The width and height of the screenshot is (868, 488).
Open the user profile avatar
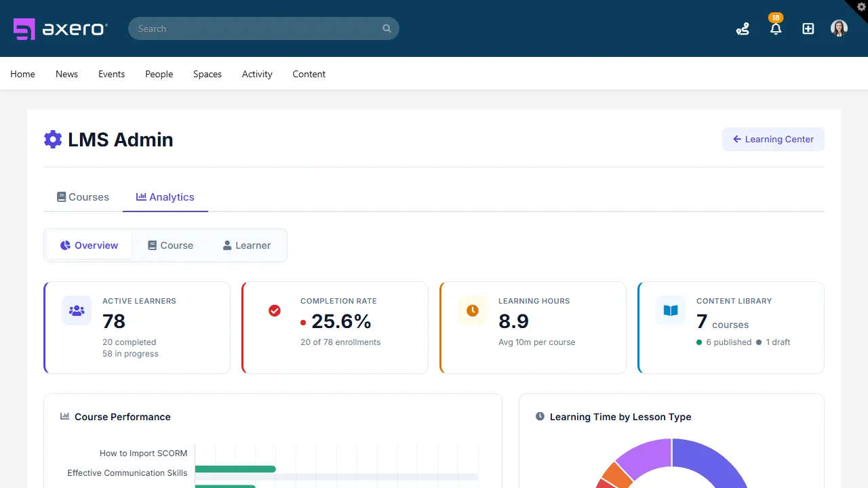point(839,28)
